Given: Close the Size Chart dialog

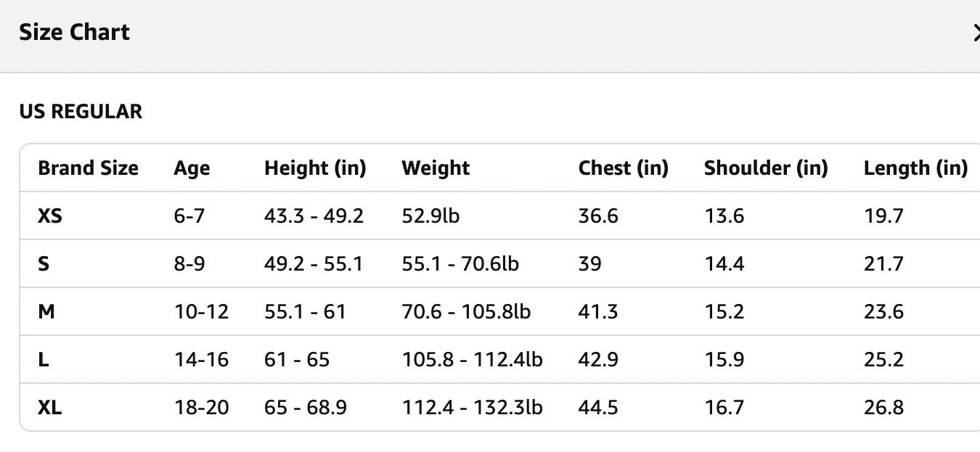Looking at the screenshot, I should [976, 33].
